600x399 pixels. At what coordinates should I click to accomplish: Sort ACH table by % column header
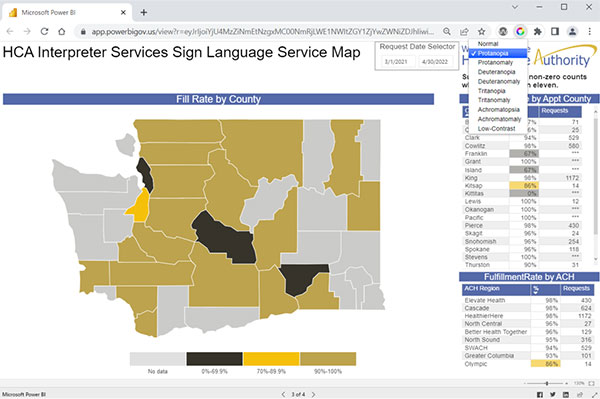pos(545,289)
